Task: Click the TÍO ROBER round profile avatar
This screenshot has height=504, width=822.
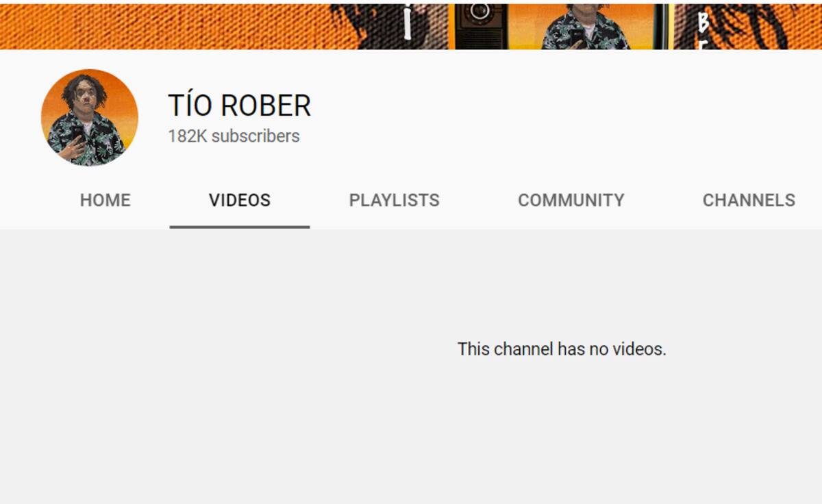Action: coord(89,117)
